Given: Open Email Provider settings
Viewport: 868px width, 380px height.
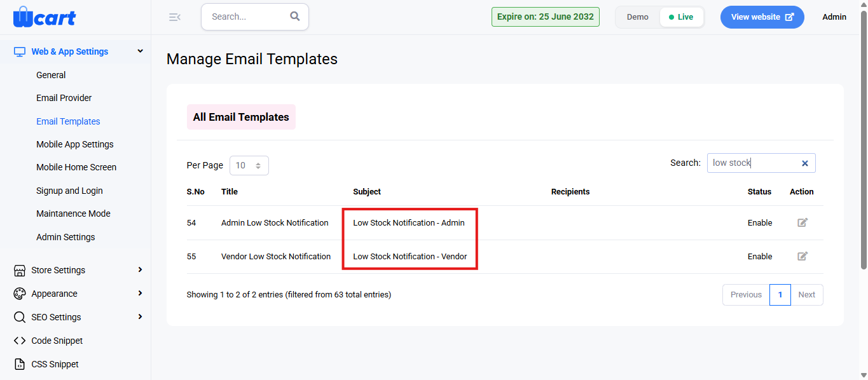Looking at the screenshot, I should pos(64,98).
